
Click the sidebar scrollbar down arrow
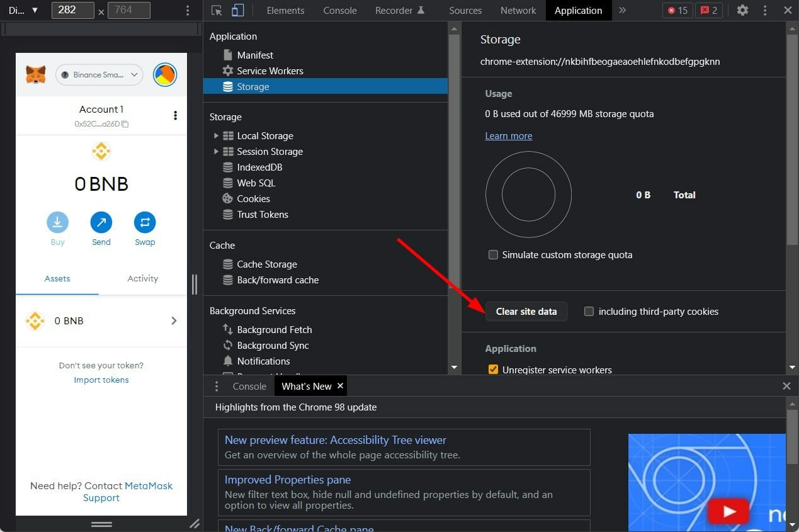coord(454,367)
